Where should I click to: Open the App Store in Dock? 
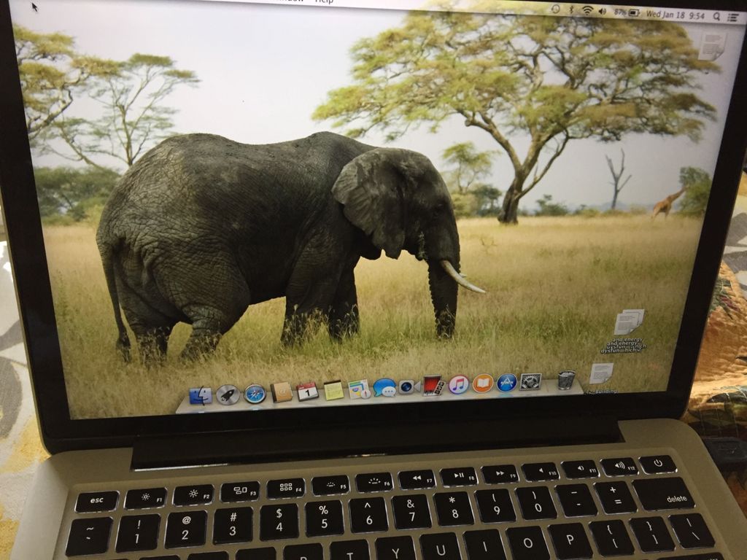click(x=506, y=382)
